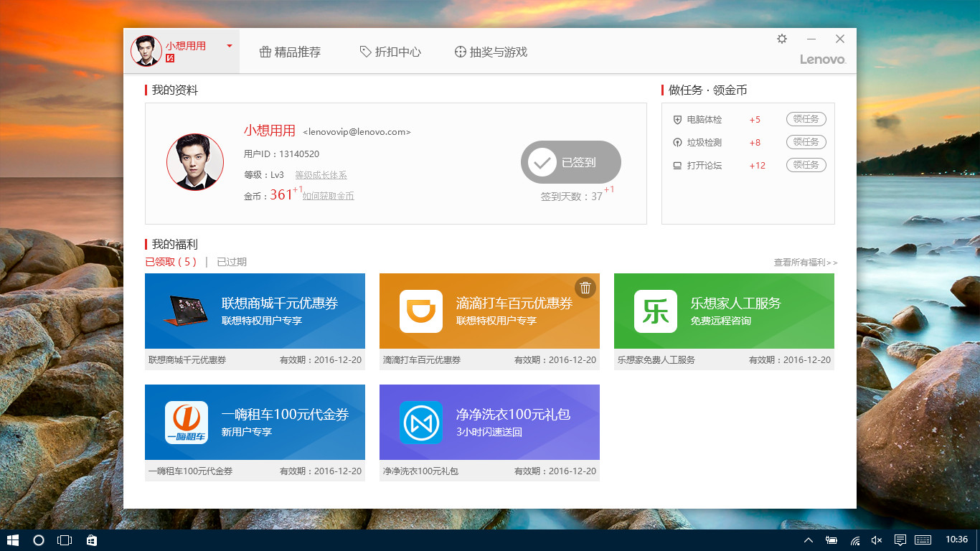Click the laptop image on Lenovo coupon
Image resolution: width=980 pixels, height=551 pixels.
coord(187,311)
